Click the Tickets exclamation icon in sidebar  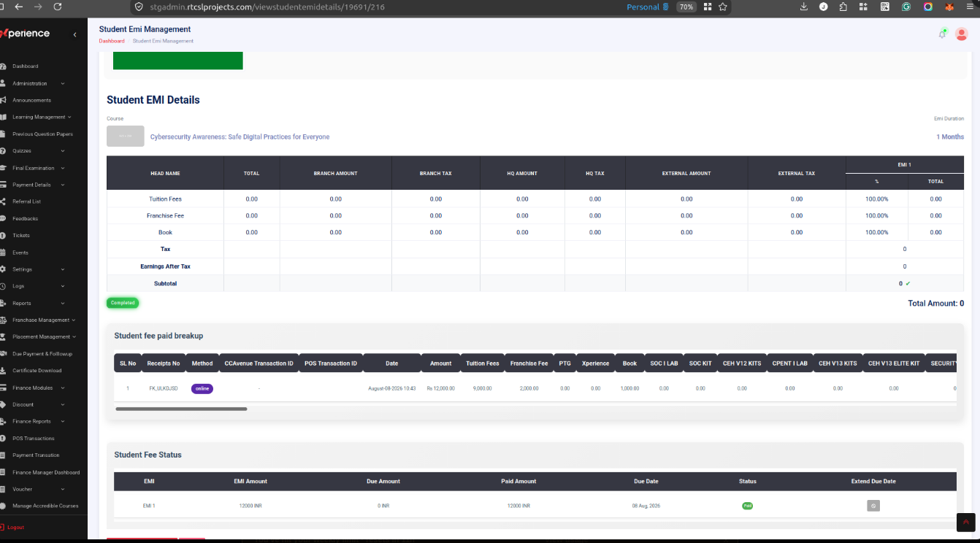pos(4,236)
